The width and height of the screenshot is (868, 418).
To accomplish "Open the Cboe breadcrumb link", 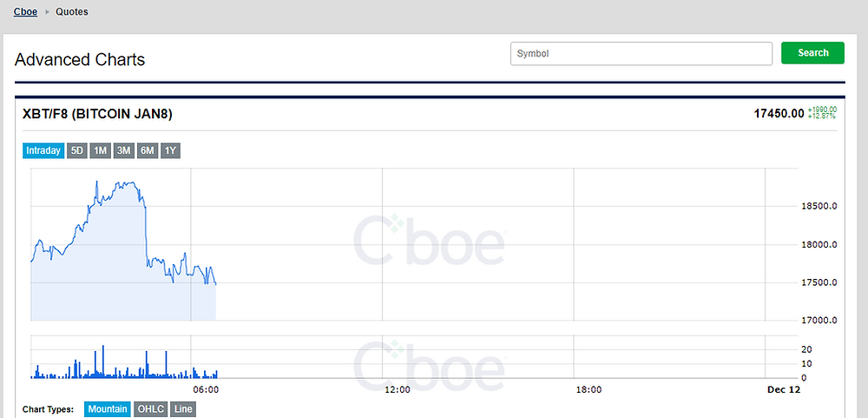I will coord(25,11).
